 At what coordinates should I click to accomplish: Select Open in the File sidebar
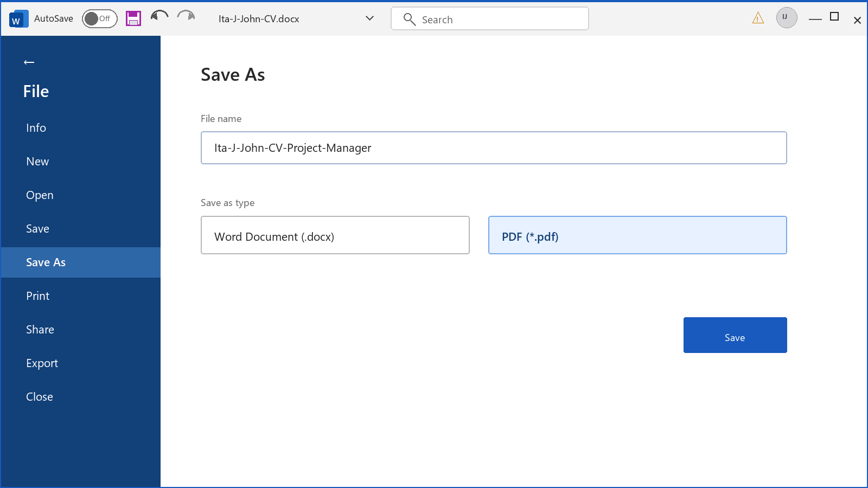(x=81, y=195)
